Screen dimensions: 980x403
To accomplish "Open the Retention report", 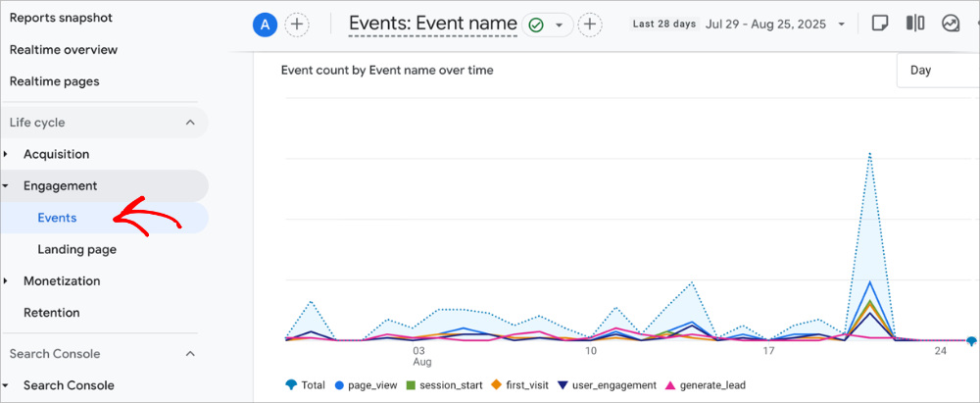I will pos(52,312).
